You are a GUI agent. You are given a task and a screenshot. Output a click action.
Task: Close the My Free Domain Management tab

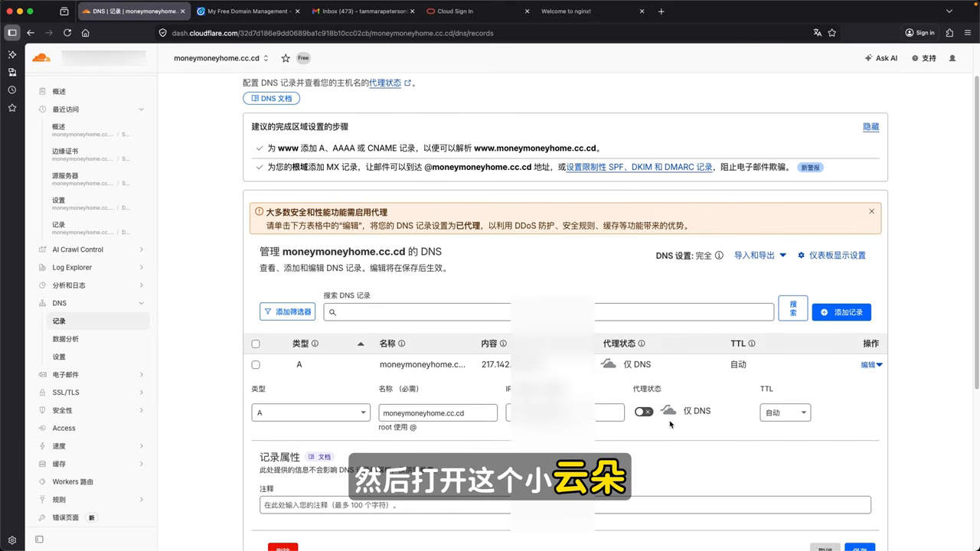(296, 11)
